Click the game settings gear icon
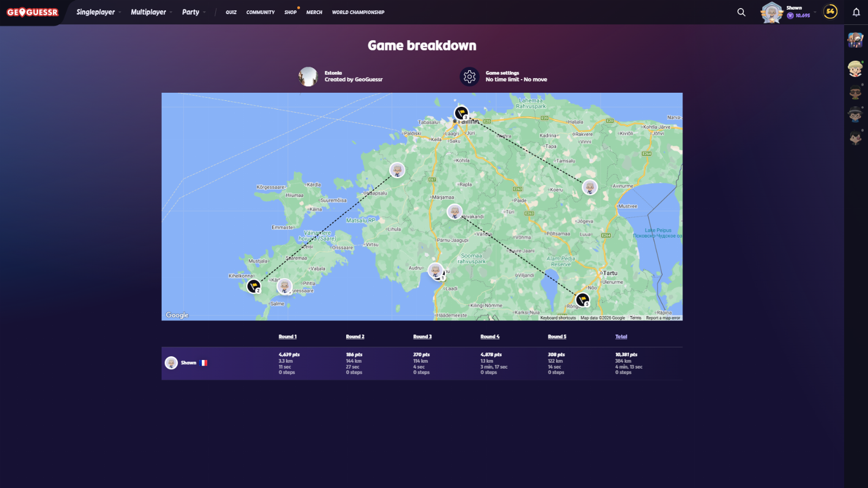The height and width of the screenshot is (488, 868). point(469,76)
